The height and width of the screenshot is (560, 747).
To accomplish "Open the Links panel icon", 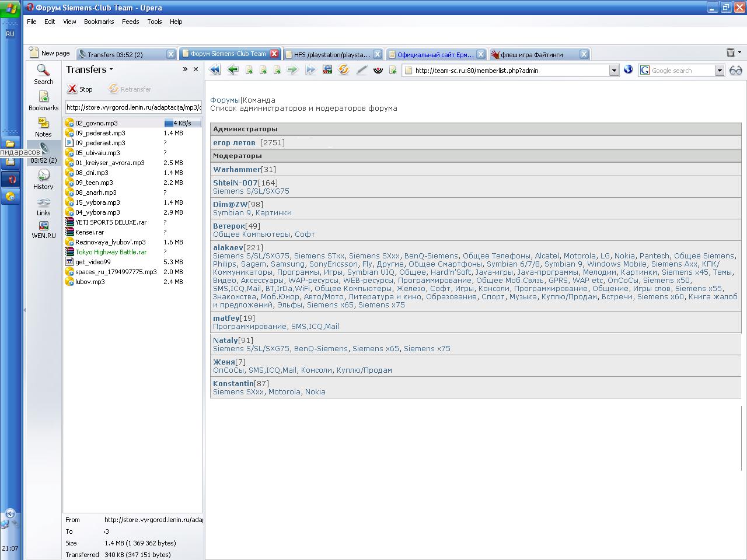I will click(x=43, y=205).
